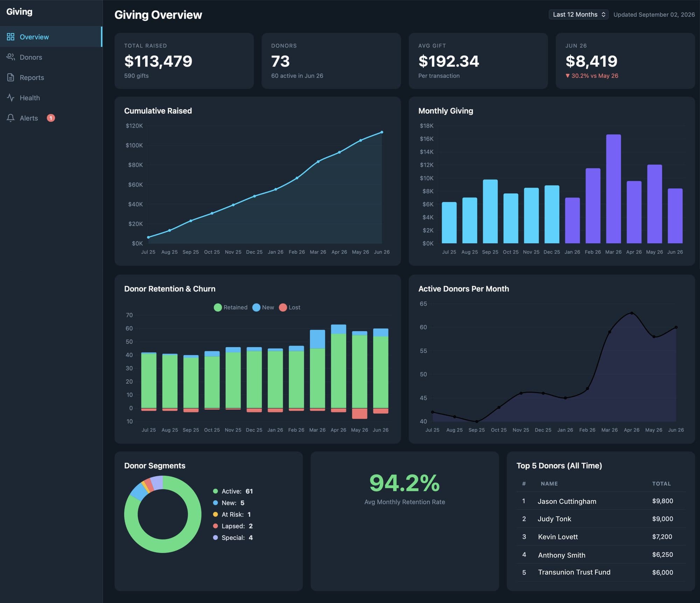Click the lavender Special legend dot
The image size is (700, 603).
tap(216, 538)
